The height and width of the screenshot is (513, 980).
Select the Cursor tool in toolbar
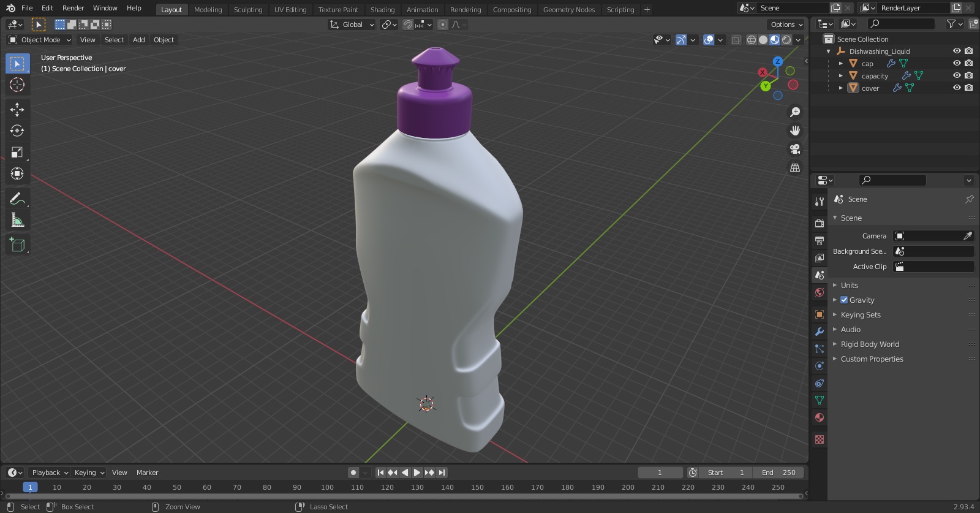point(17,85)
